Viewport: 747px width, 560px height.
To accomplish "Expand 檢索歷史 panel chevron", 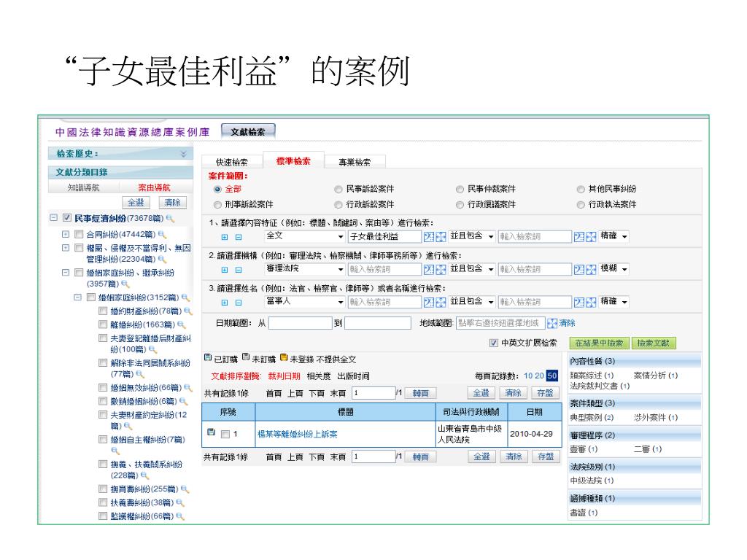I will pyautogui.click(x=183, y=154).
